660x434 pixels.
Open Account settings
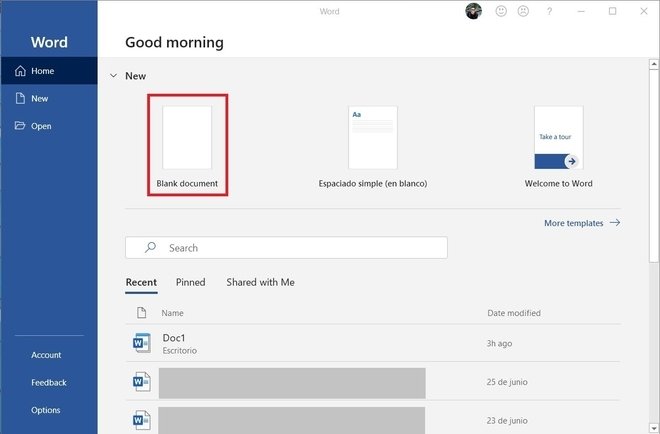coord(46,355)
